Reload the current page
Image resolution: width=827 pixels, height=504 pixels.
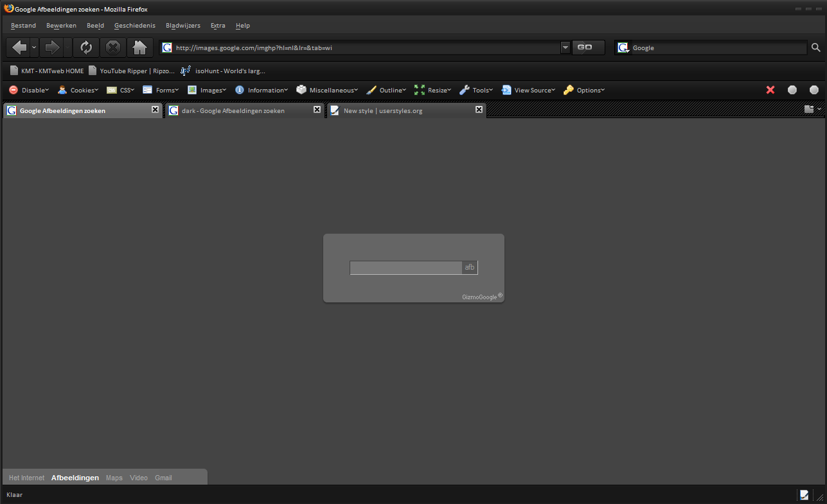(x=86, y=48)
